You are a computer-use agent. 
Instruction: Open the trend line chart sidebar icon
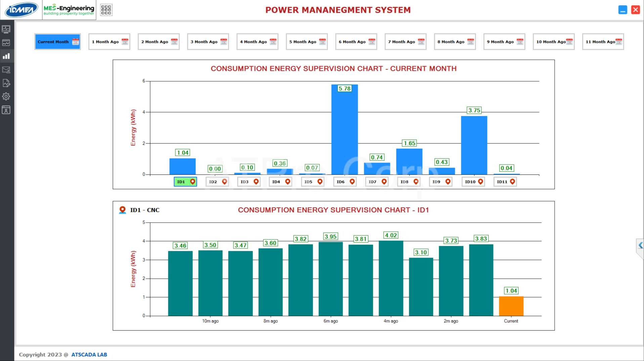6,43
